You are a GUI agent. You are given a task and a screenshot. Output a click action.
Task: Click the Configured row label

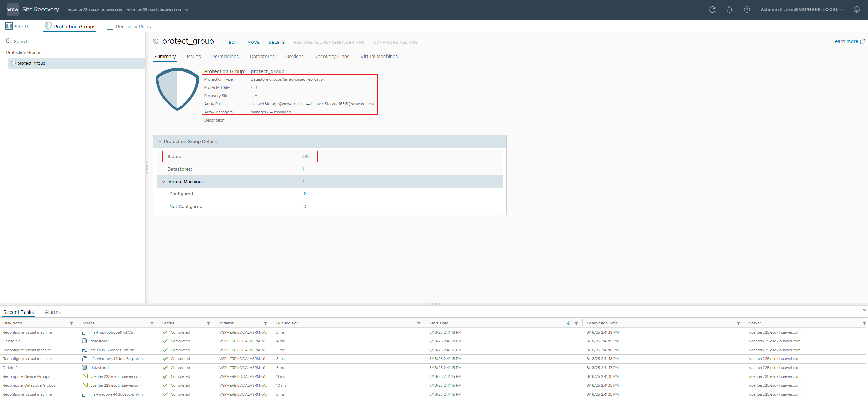point(181,194)
